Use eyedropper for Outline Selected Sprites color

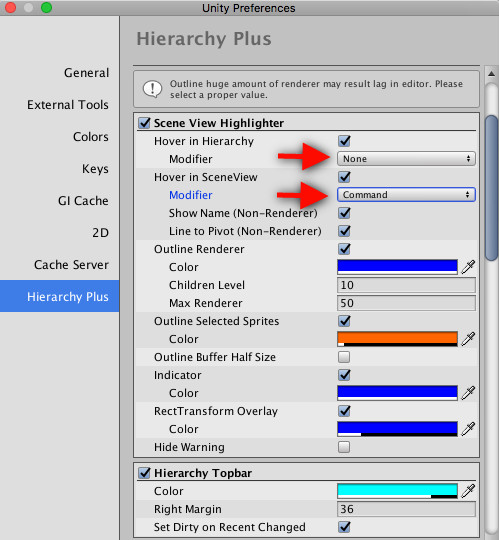pos(468,339)
